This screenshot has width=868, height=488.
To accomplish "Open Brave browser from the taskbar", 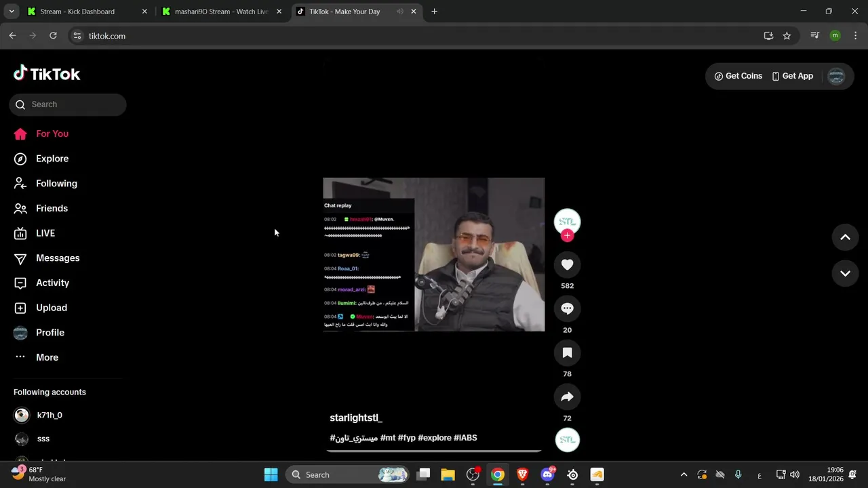I will (x=523, y=474).
